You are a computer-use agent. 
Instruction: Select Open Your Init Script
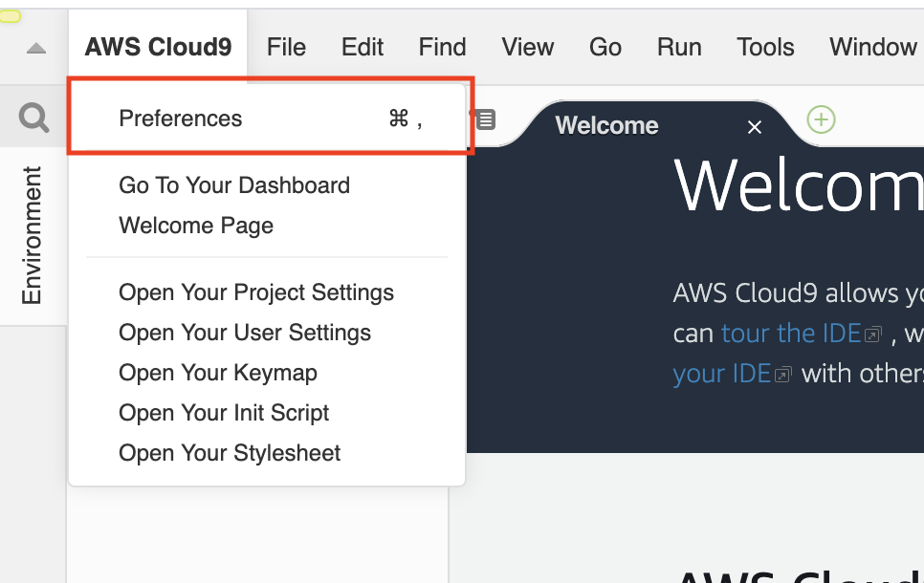(x=267, y=413)
